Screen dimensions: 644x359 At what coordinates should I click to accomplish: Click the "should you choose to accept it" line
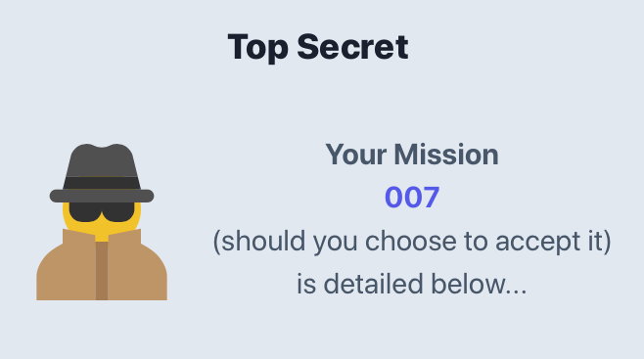click(412, 242)
